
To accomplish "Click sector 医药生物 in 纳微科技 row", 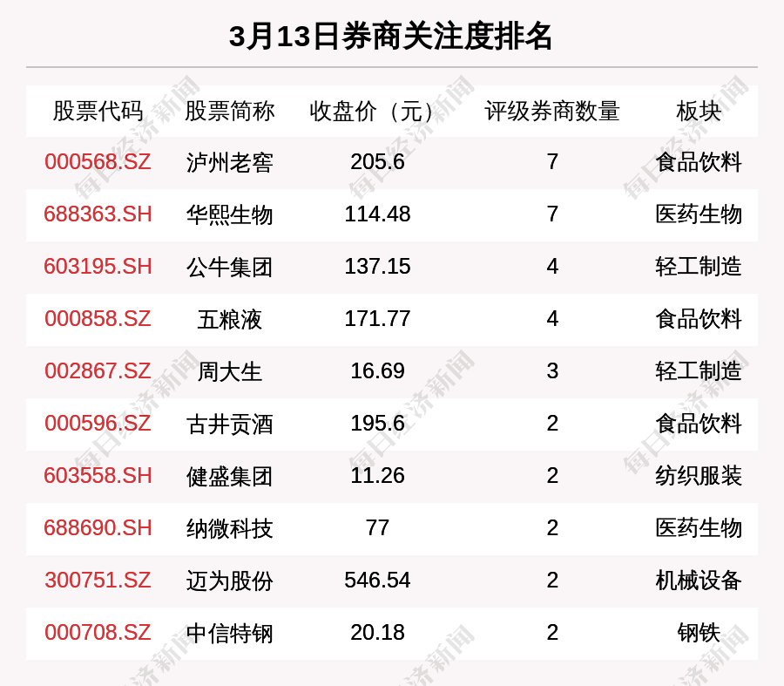I will point(699,528).
